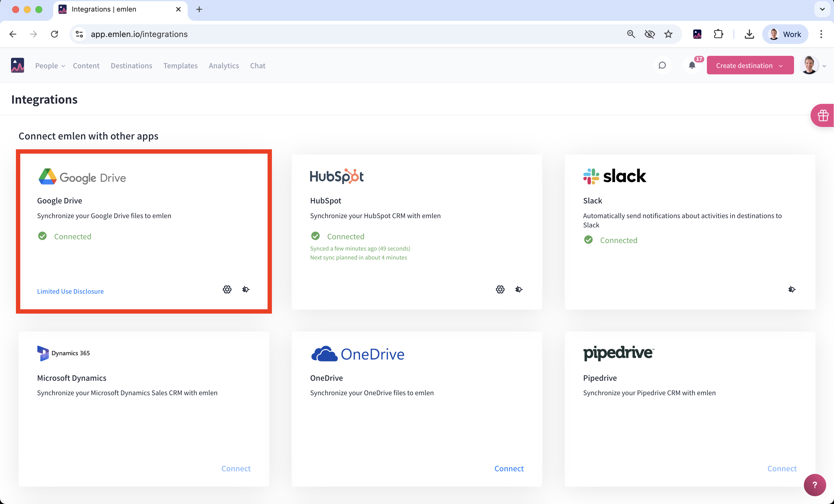The image size is (834, 504).
Task: Click the disconnect plug icon on Google Drive card
Action: (x=246, y=289)
